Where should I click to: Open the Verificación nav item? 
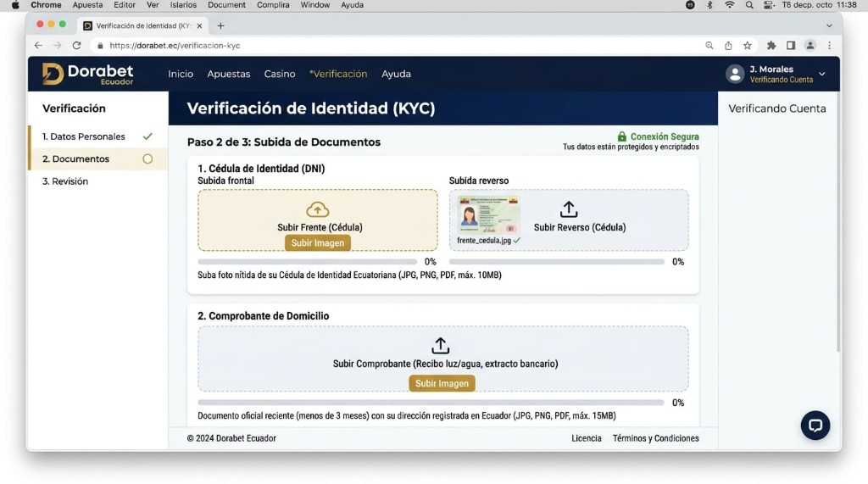click(x=338, y=74)
